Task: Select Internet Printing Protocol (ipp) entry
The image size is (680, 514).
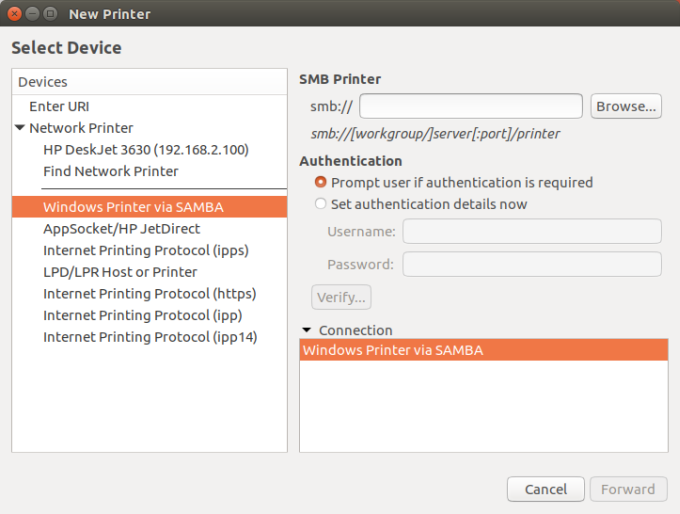Action: click(x=143, y=315)
